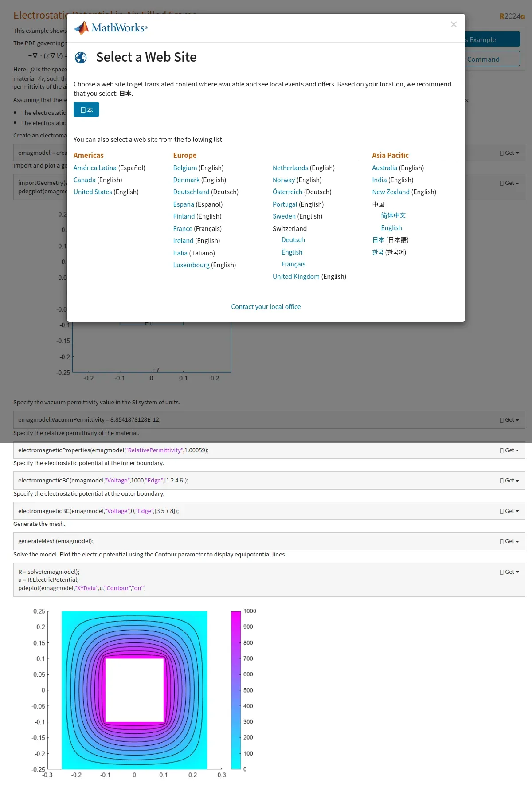Click the u = R.ElectricPotential; code line
532x795 pixels.
coord(48,580)
